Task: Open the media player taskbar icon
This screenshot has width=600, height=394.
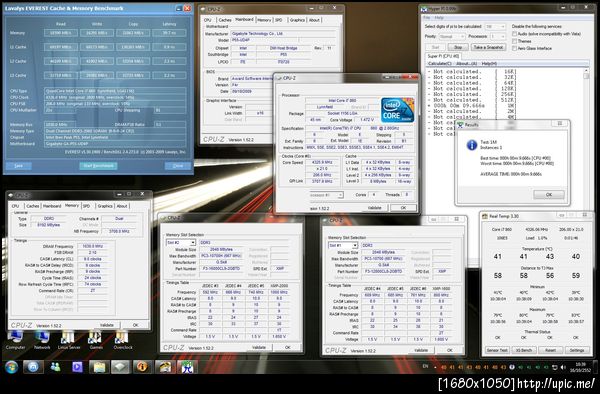Action: click(77, 367)
